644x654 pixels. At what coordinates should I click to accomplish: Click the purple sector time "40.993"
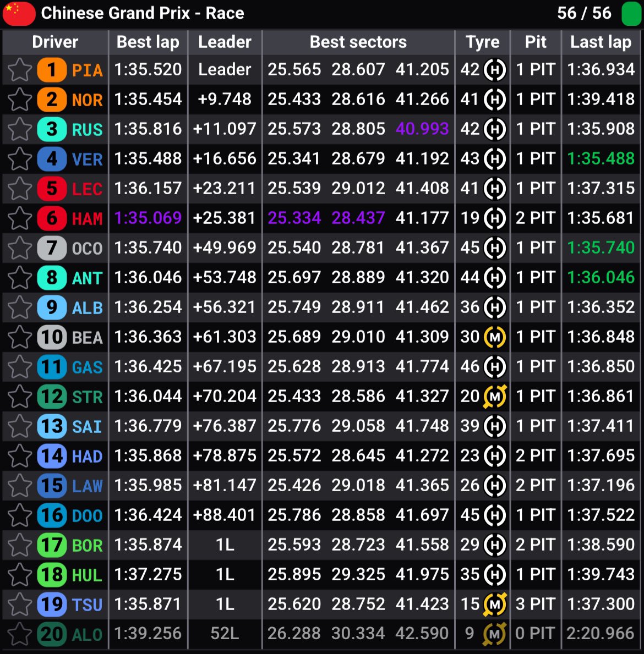[x=422, y=129]
